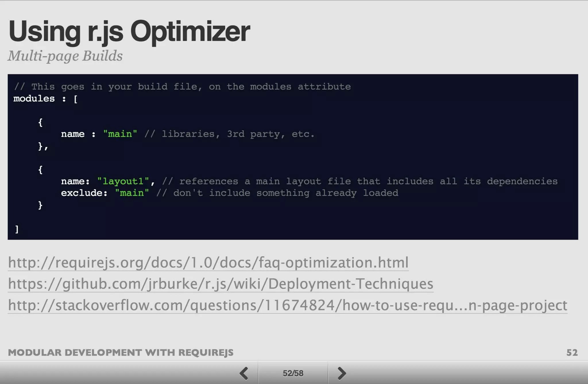The image size is (588, 384).
Task: Click the 'exclude:' keyword in code
Action: [x=84, y=193]
